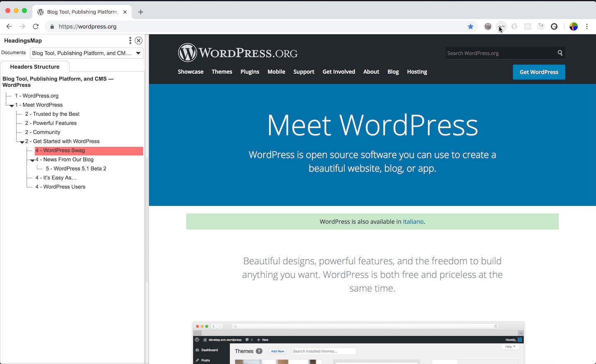The image size is (596, 364).
Task: Open the About menu item
Action: [371, 72]
